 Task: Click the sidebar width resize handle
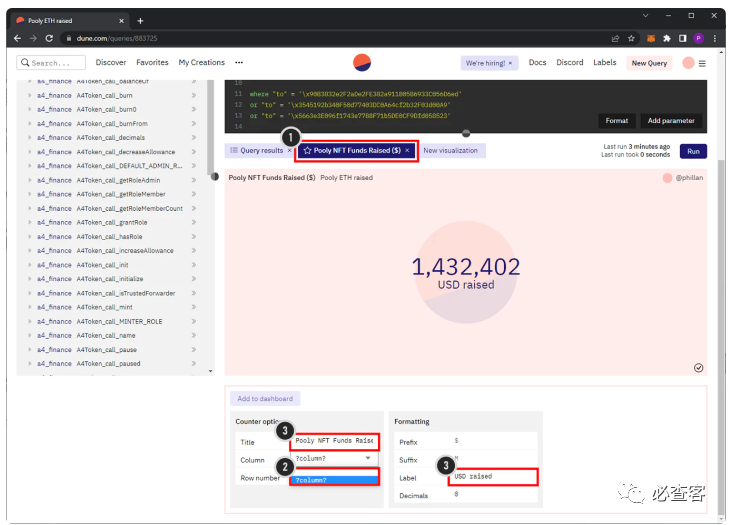click(x=214, y=177)
